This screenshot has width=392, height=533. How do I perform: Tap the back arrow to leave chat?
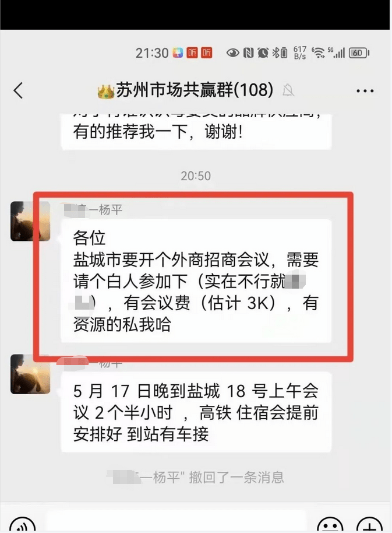click(18, 90)
